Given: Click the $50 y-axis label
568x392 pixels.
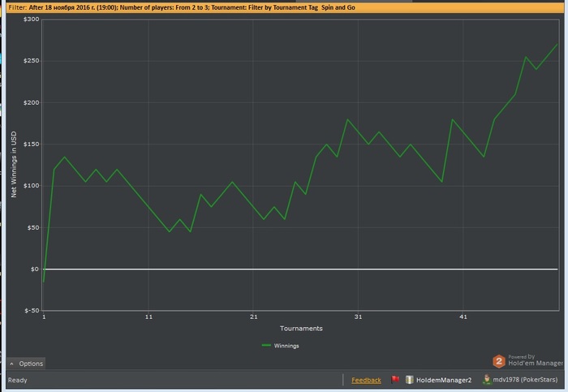Looking at the screenshot, I should (33, 228).
